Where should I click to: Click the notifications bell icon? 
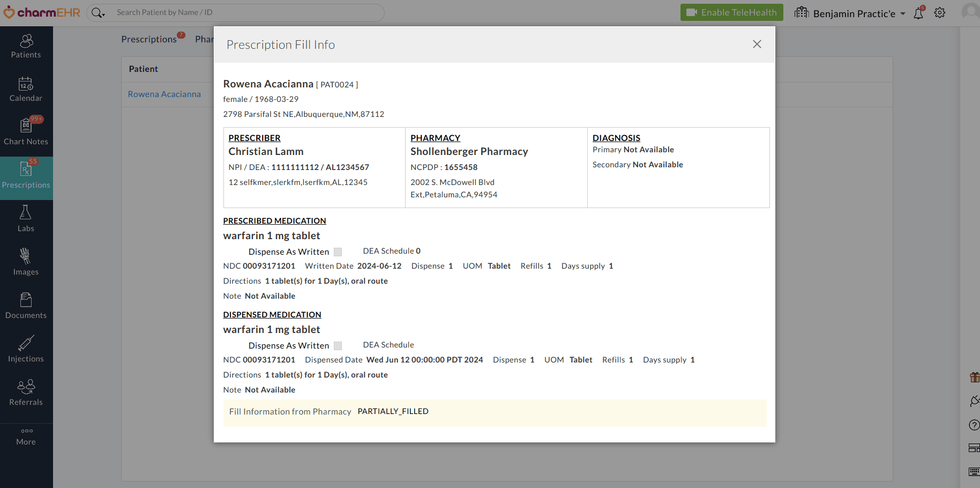[918, 13]
